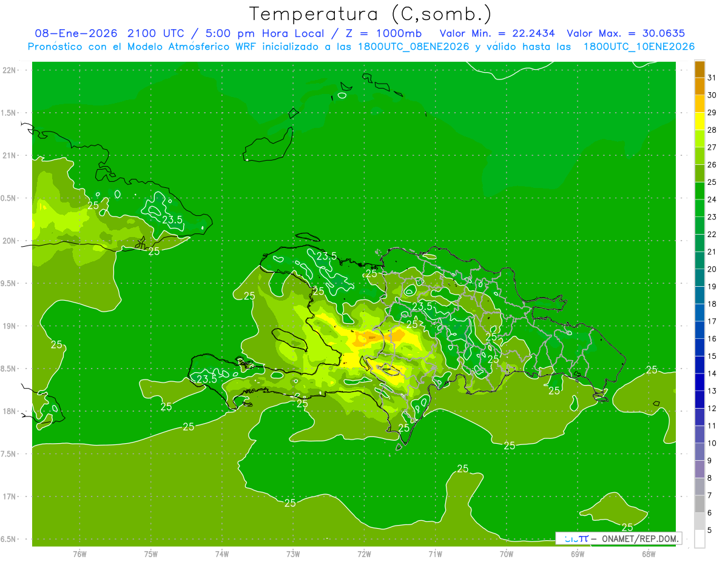Click the "70W" longitude label

pyautogui.click(x=507, y=554)
